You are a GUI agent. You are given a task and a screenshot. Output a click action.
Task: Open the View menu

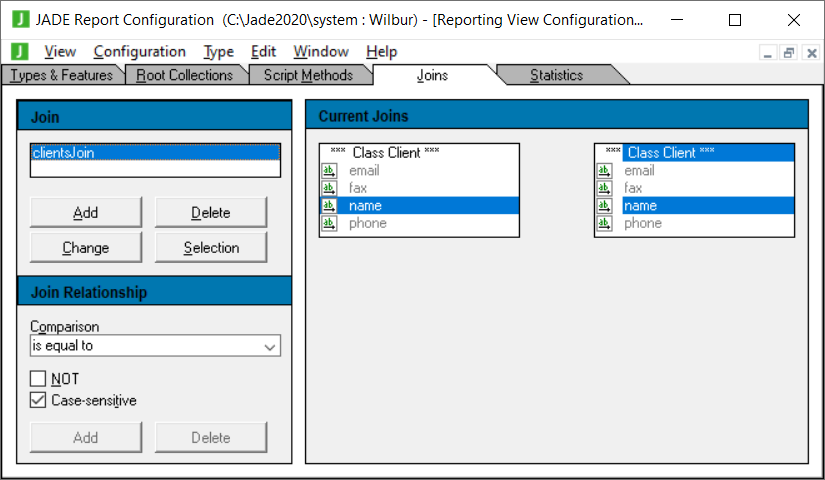tap(60, 52)
